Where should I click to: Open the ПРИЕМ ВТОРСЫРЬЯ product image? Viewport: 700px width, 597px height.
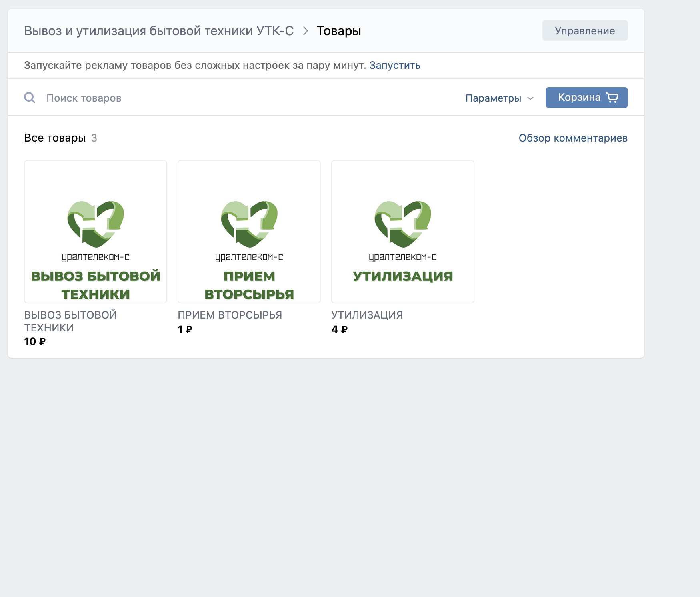tap(249, 232)
